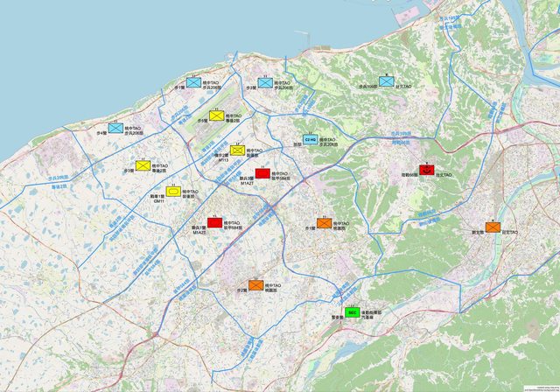Select the blue 步2營 infantry marker

point(266,84)
